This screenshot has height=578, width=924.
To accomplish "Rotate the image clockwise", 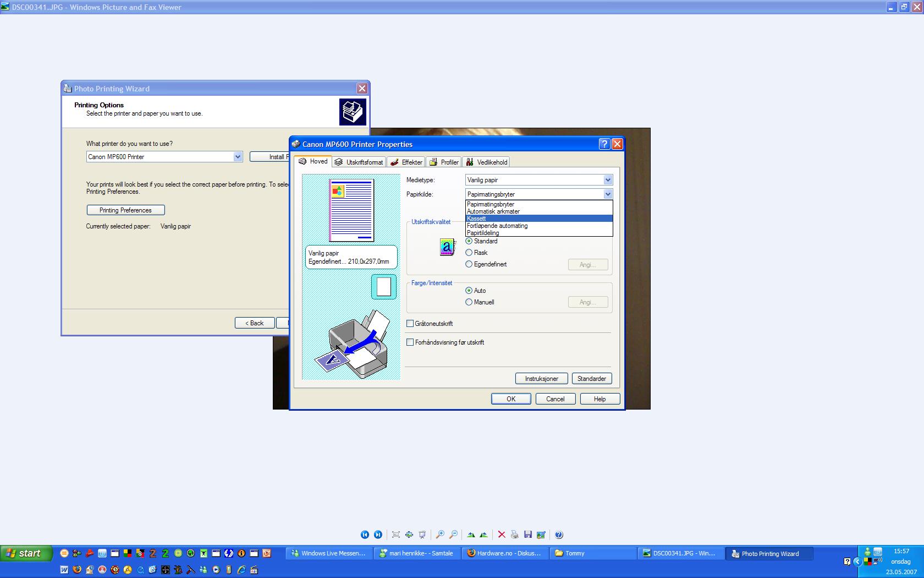I will [x=471, y=535].
